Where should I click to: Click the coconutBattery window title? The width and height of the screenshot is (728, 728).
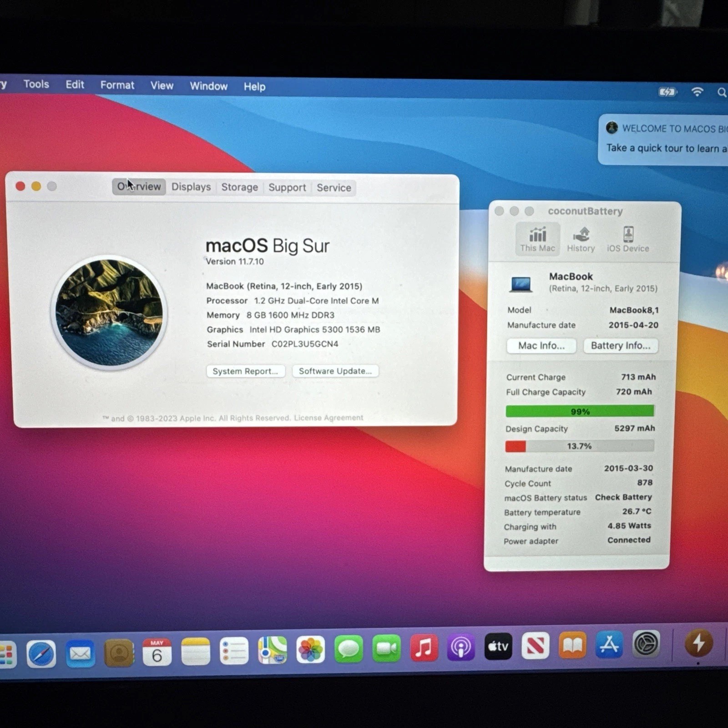click(x=585, y=211)
